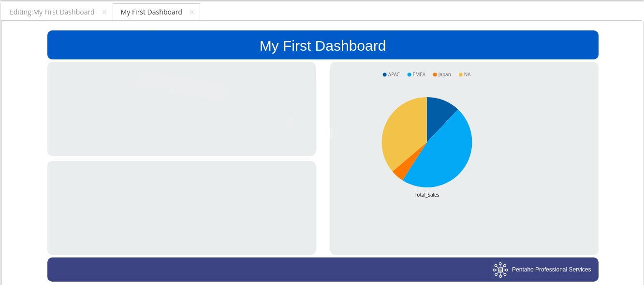Screen dimensions: 644x285
Task: Click the Total_Sales label under the pie
Action: pyautogui.click(x=426, y=195)
